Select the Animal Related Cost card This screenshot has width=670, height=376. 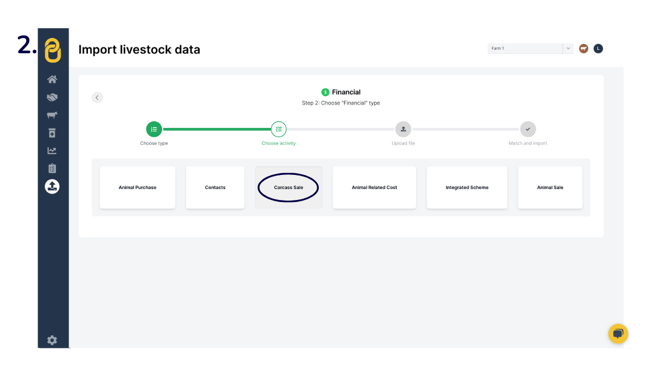pyautogui.click(x=374, y=188)
